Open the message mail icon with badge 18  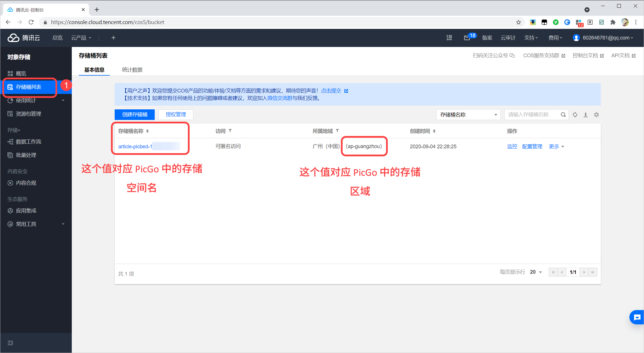pos(467,38)
